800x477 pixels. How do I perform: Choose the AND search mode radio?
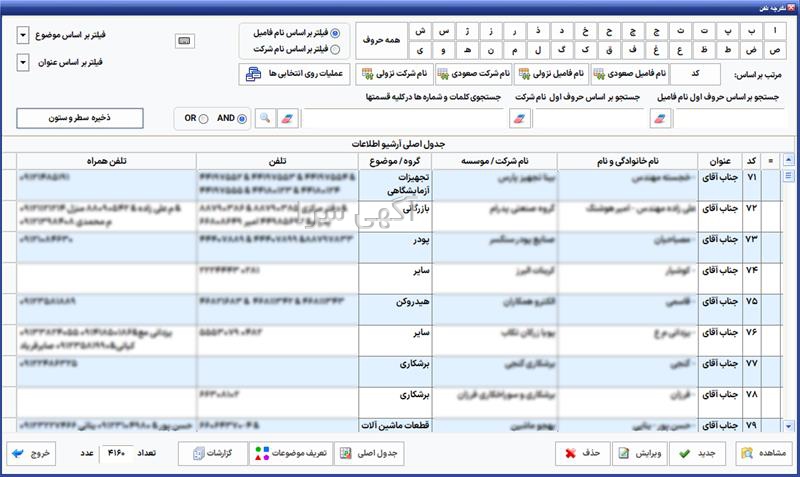242,118
